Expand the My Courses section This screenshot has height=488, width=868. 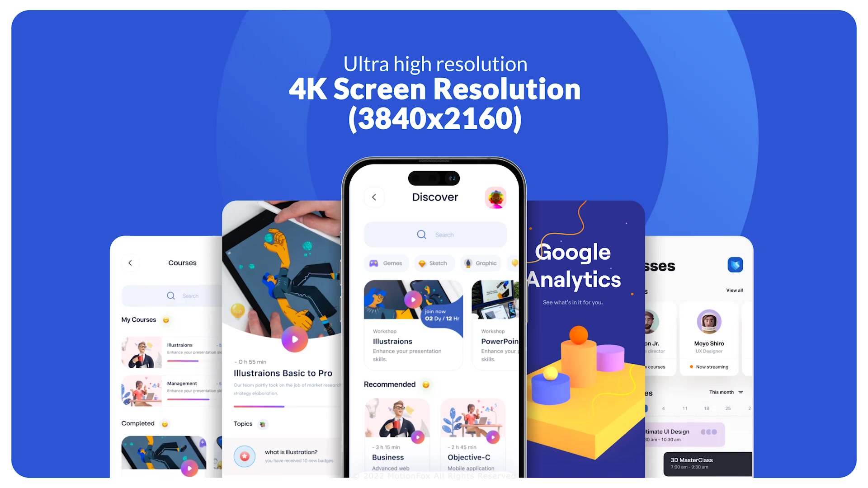pyautogui.click(x=138, y=319)
